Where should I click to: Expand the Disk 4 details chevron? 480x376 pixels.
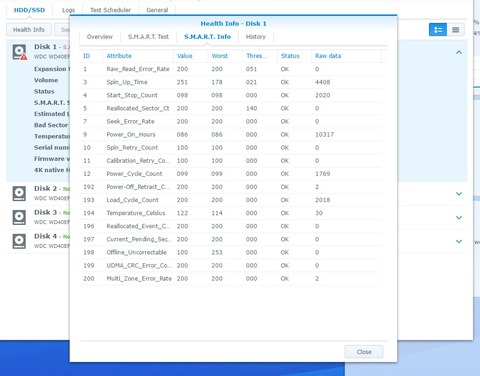(x=459, y=241)
